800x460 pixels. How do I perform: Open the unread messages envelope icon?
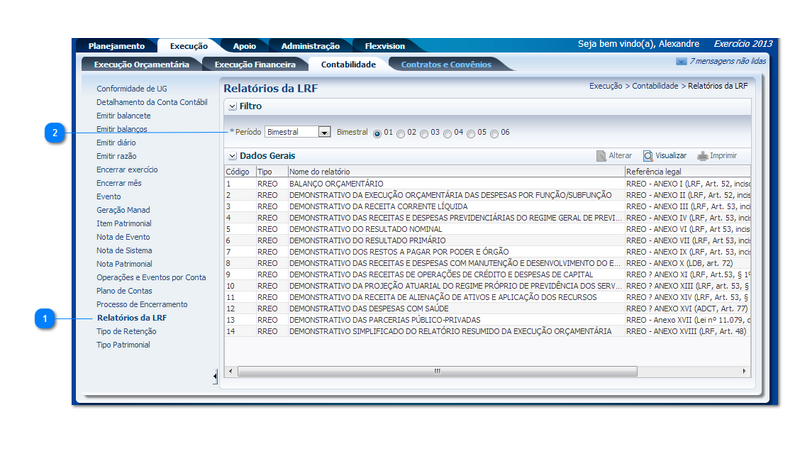(x=681, y=61)
